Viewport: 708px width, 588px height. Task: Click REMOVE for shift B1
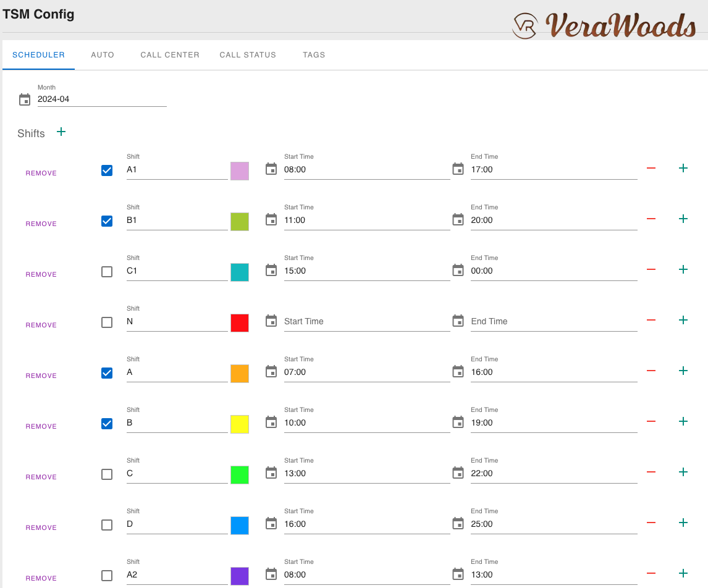41,224
